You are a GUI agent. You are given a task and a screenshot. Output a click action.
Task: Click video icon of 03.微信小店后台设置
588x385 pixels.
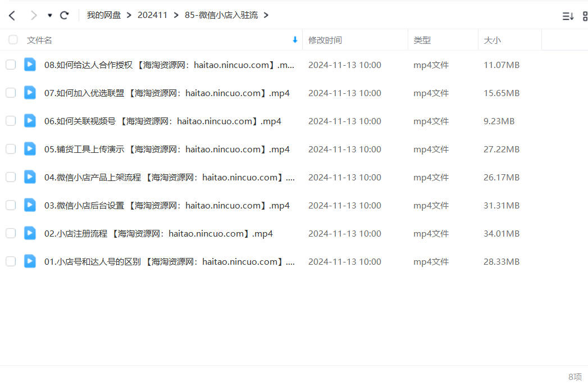click(30, 205)
